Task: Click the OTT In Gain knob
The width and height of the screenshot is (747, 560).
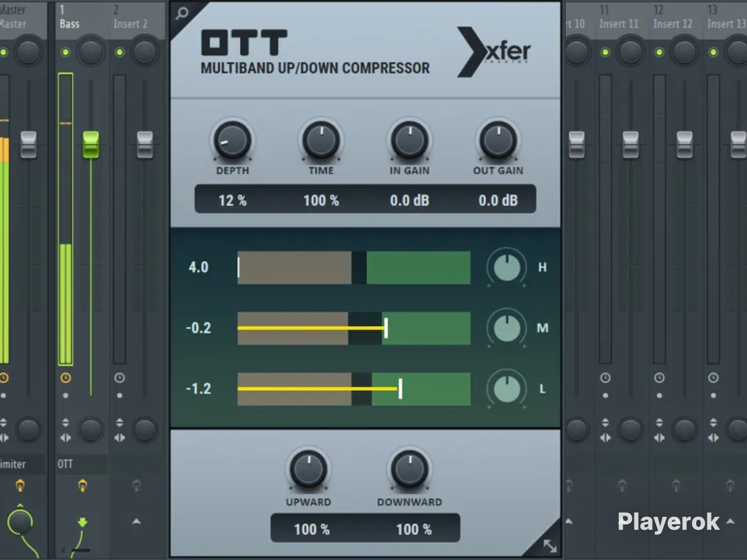Action: [410, 141]
